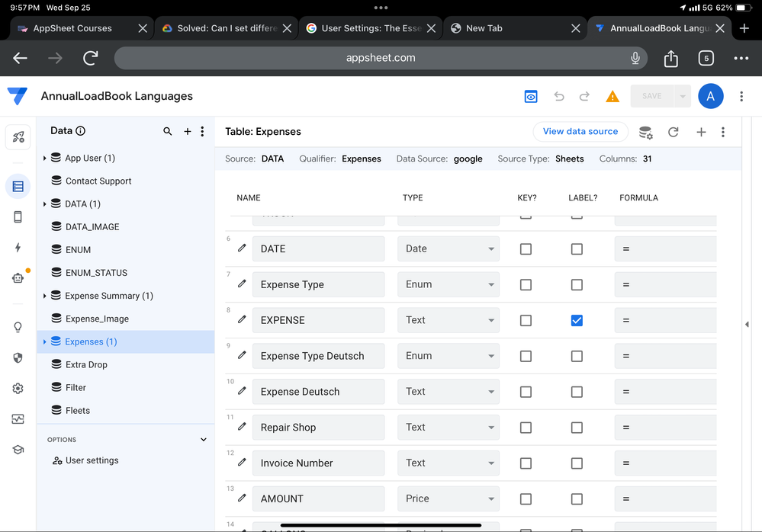This screenshot has width=762, height=532.
Task: Click the SAVE button
Action: [651, 96]
